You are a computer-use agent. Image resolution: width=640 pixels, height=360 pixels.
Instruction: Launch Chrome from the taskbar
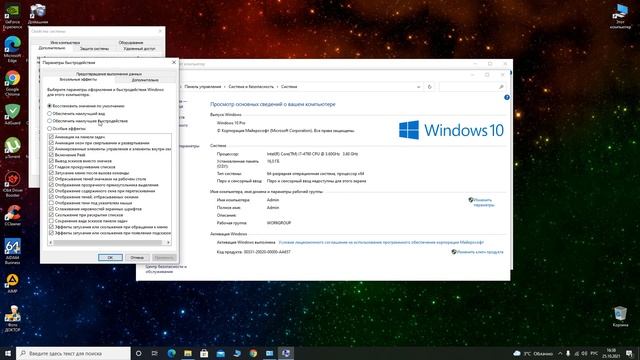pos(253,353)
